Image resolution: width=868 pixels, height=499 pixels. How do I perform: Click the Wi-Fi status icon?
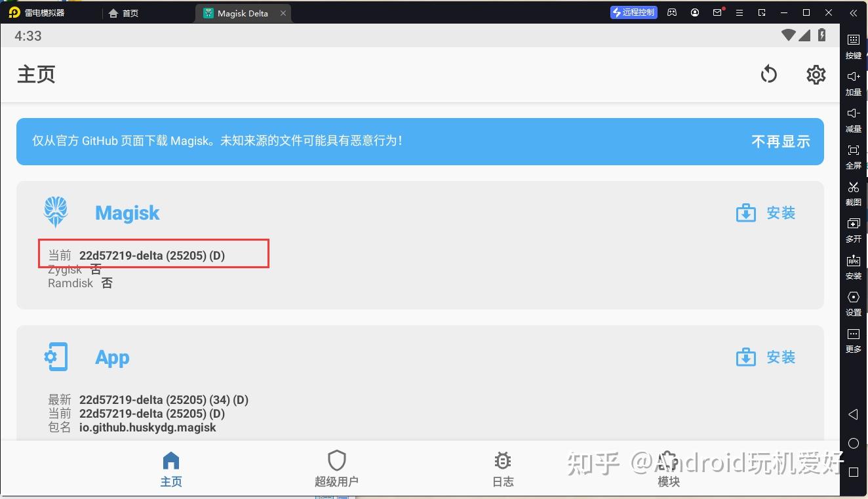coord(788,35)
